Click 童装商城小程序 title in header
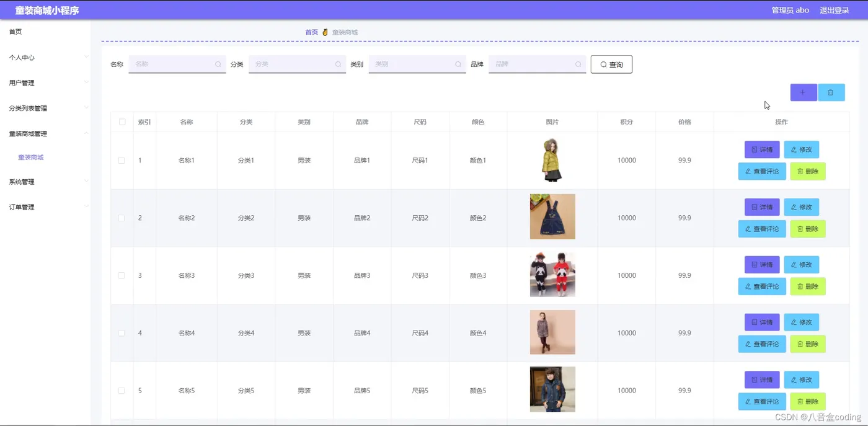This screenshot has height=426, width=868. pos(47,11)
